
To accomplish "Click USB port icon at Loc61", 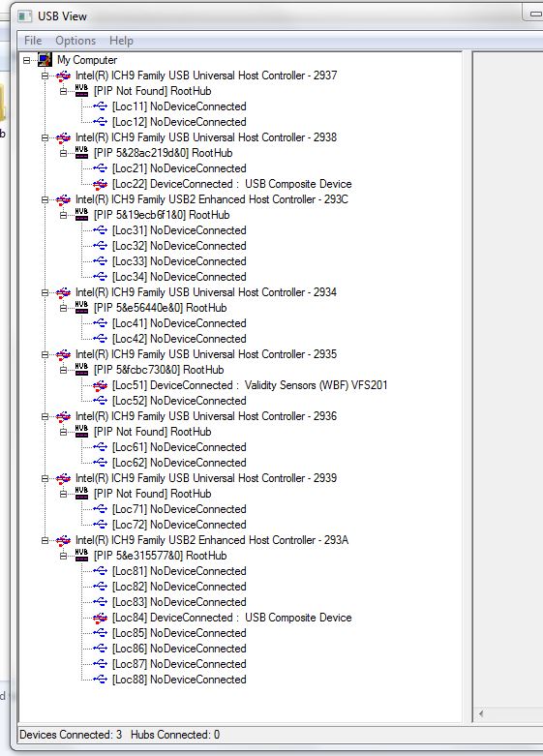I will pos(100,447).
